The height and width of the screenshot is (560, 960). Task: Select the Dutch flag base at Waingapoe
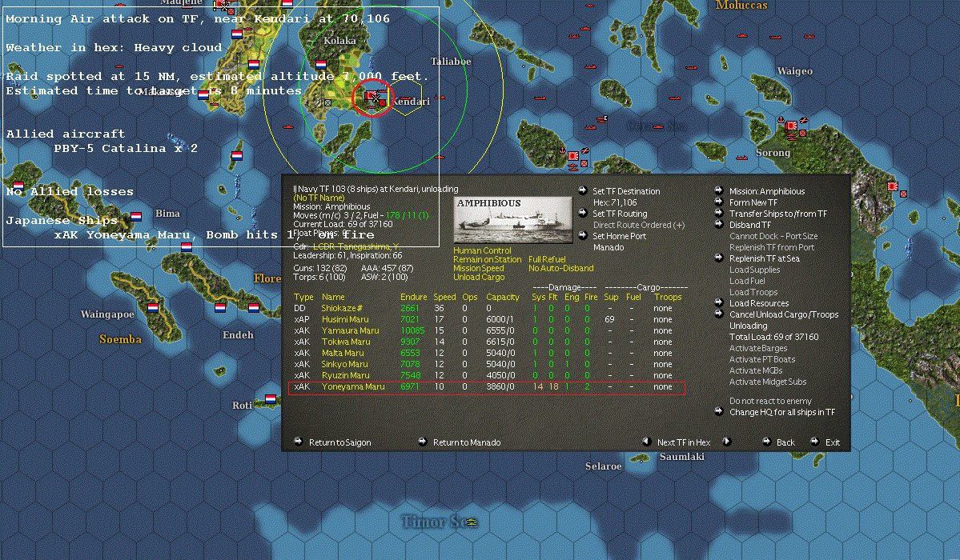[152, 308]
